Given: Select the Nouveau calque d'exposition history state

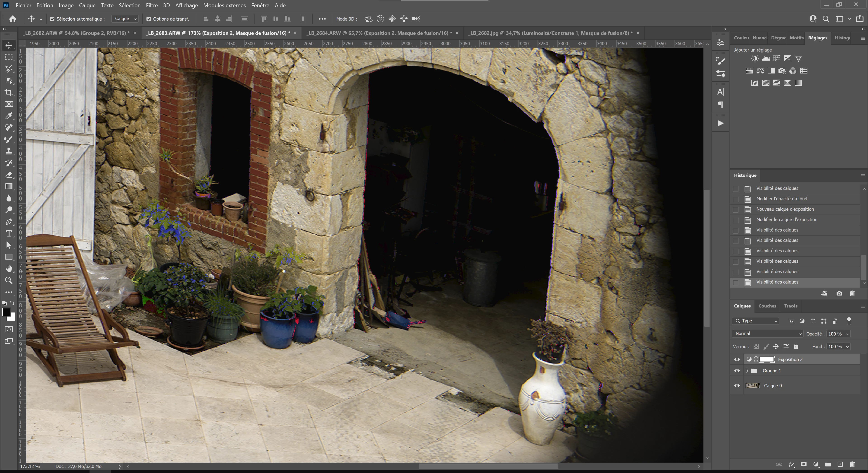Looking at the screenshot, I should click(785, 209).
